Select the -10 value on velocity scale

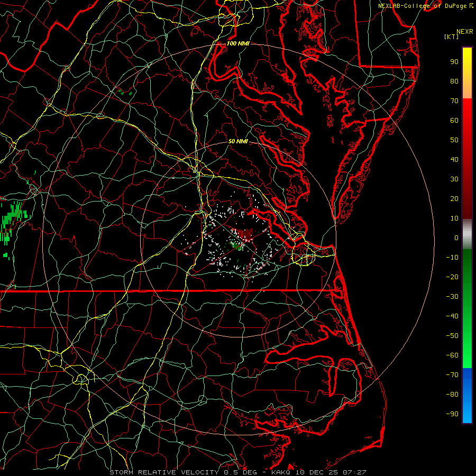coord(452,258)
